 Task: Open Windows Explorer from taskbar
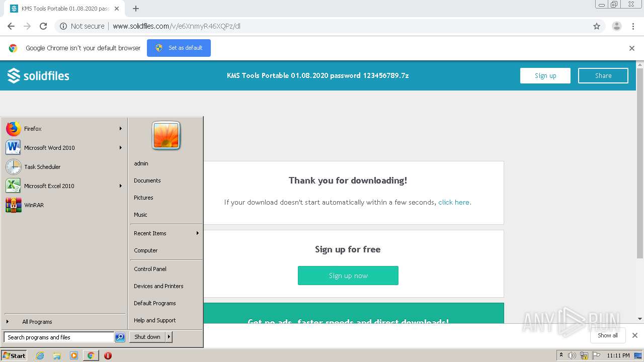pos(57,355)
